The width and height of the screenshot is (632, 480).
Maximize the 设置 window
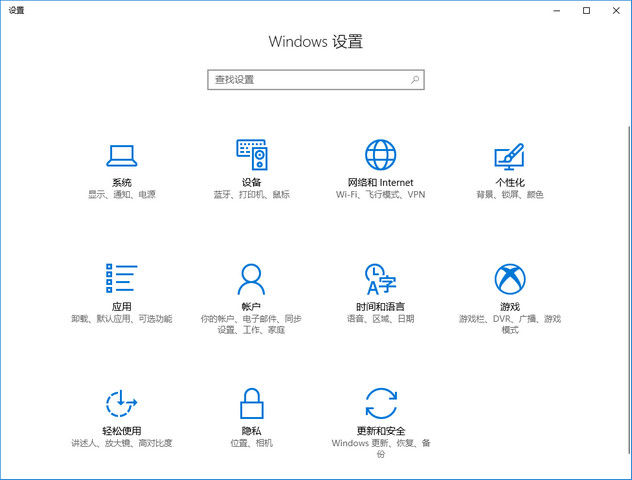tap(586, 10)
